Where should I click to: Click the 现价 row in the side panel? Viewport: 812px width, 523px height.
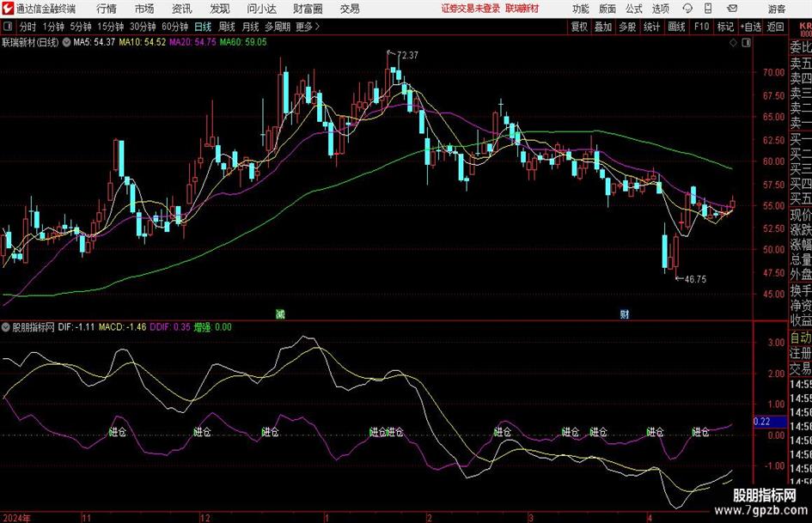[x=800, y=215]
